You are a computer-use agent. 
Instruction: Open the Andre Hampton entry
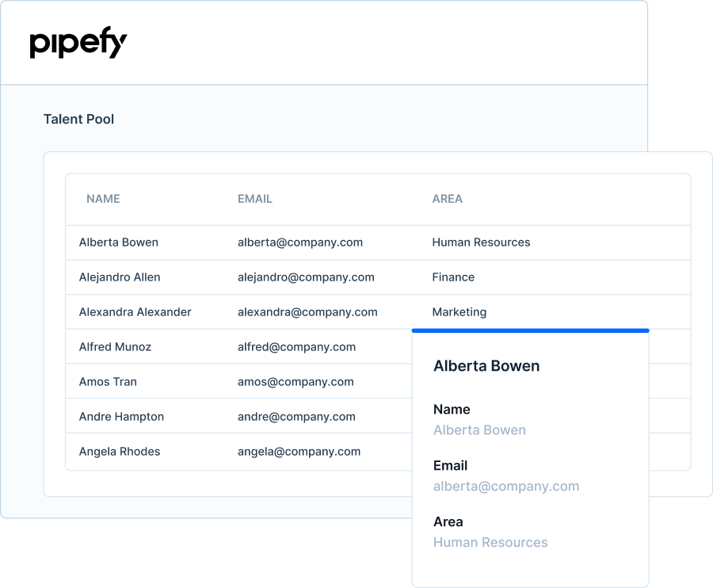click(x=121, y=417)
